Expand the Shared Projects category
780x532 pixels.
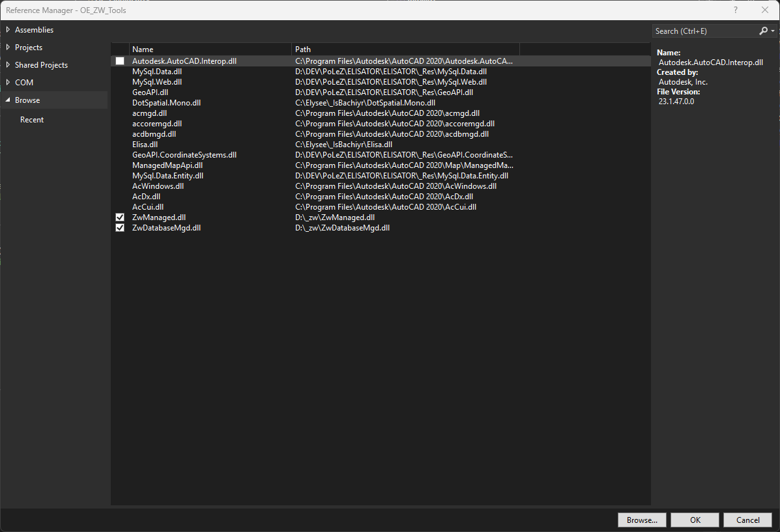pyautogui.click(x=8, y=64)
